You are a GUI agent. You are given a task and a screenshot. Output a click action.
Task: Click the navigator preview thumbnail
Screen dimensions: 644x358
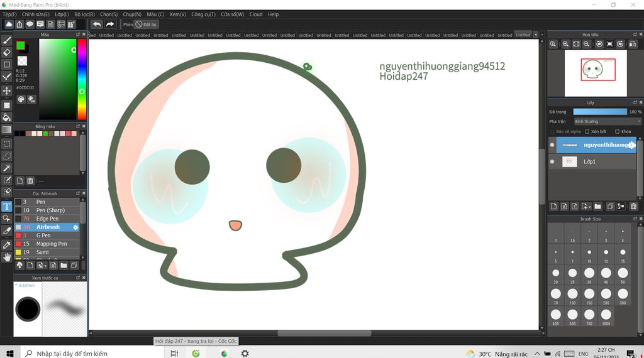pyautogui.click(x=596, y=73)
